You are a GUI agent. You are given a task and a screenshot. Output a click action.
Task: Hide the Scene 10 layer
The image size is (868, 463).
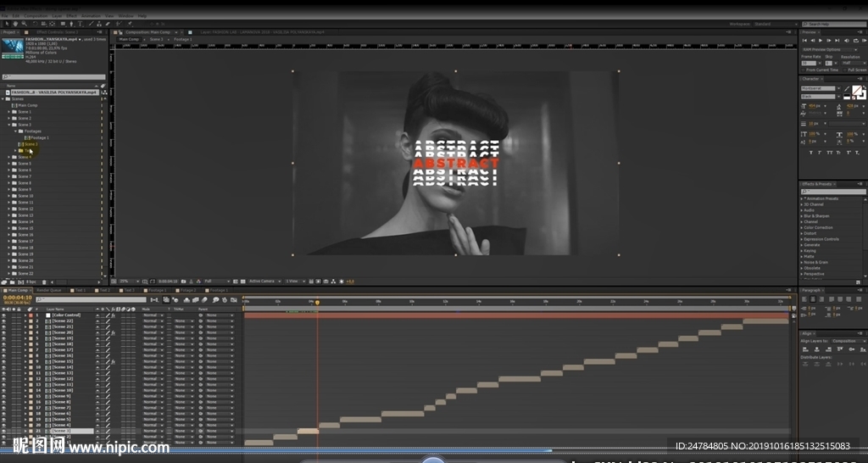[x=3, y=390]
